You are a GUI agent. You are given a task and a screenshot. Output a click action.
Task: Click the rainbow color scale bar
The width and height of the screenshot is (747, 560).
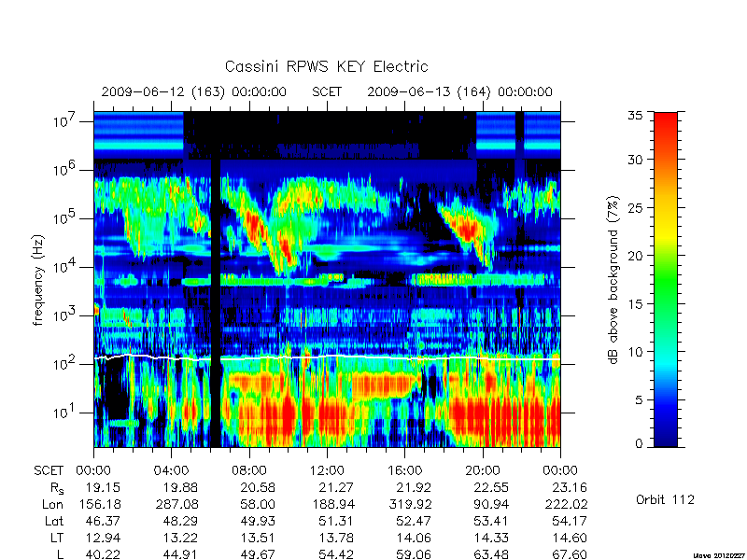[x=666, y=280]
